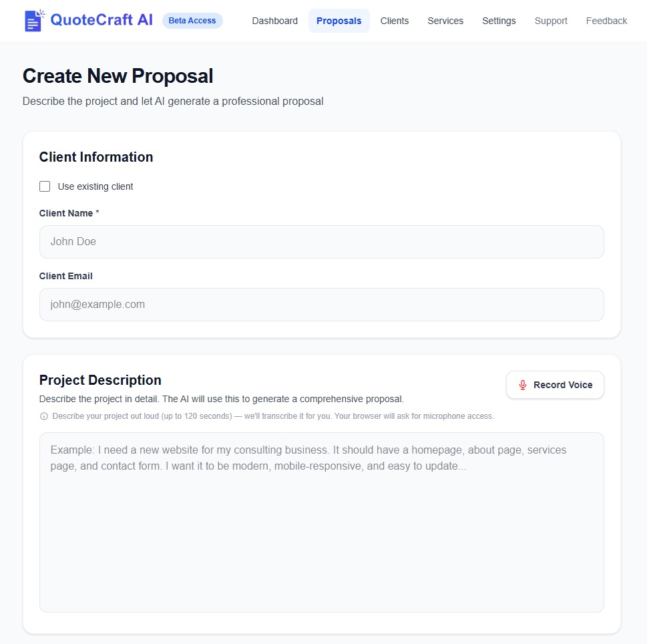
Task: Open the Dashboard navigation item
Action: pos(274,21)
